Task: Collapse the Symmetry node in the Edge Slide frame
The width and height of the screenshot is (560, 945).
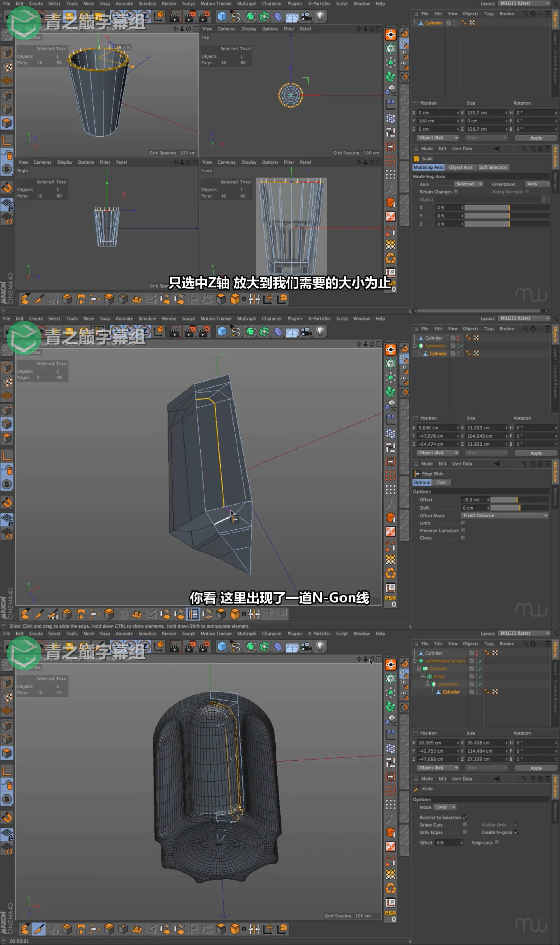Action: click(415, 346)
